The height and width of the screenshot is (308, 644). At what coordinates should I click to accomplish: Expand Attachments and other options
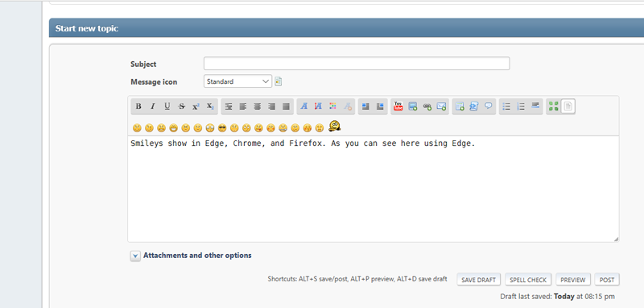[135, 256]
